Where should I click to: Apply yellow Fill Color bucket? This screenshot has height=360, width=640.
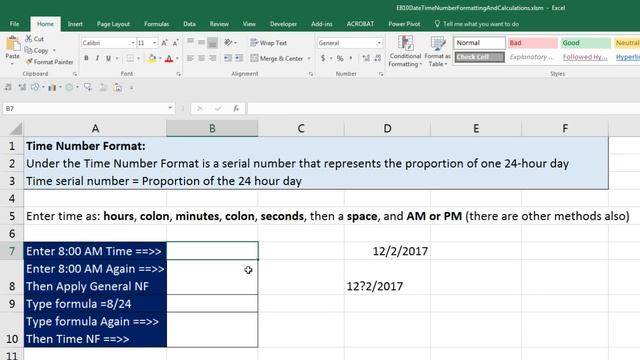(x=152, y=58)
